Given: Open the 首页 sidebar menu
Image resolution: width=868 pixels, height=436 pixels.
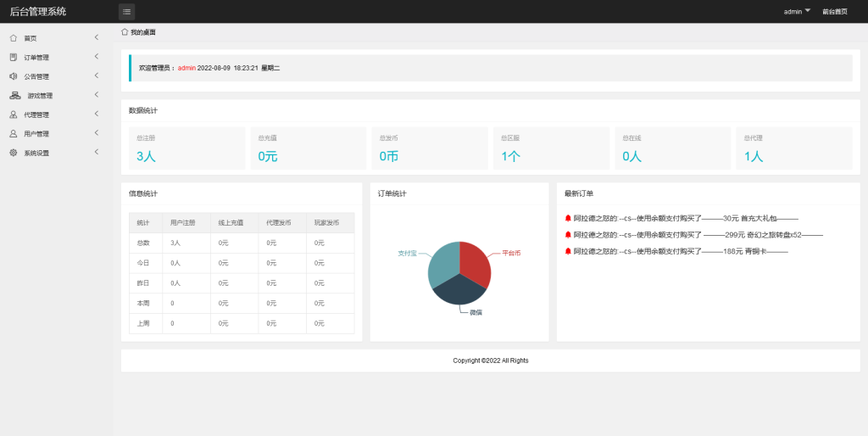Looking at the screenshot, I should (x=57, y=38).
